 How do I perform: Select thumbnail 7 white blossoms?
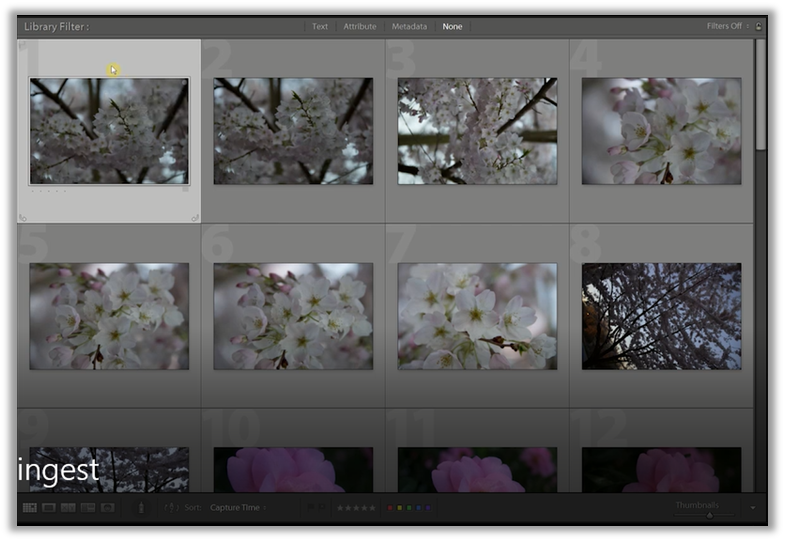[477, 316]
